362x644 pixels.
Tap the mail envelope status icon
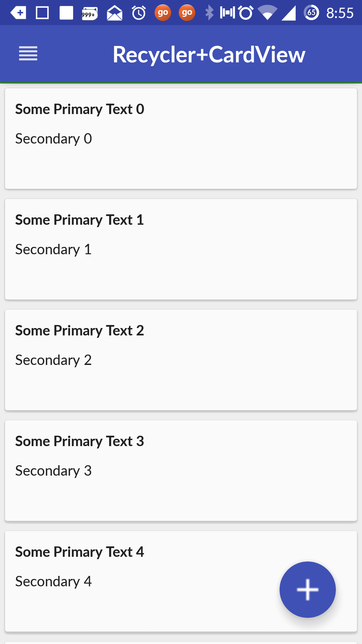coord(114,13)
